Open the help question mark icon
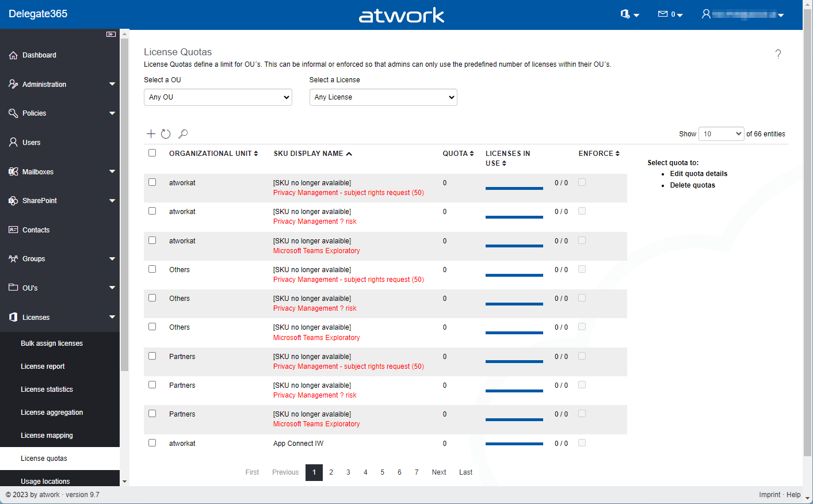813x504 pixels. coord(778,54)
